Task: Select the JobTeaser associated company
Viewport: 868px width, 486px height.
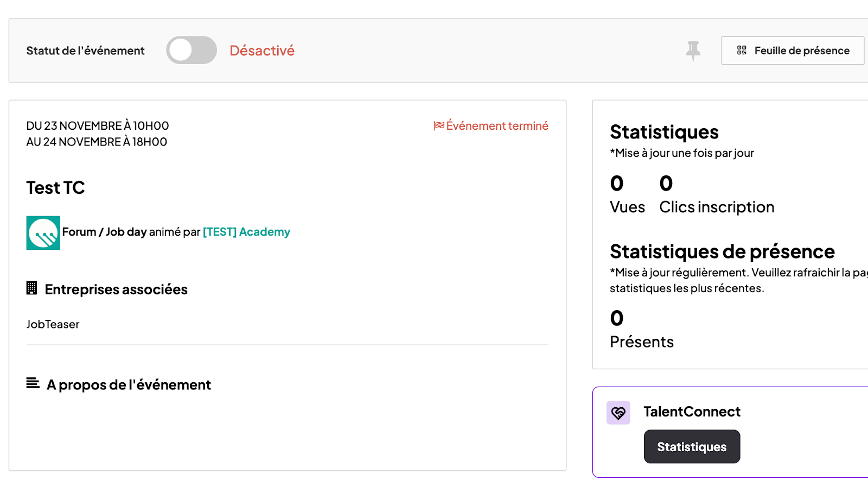Action: 53,324
